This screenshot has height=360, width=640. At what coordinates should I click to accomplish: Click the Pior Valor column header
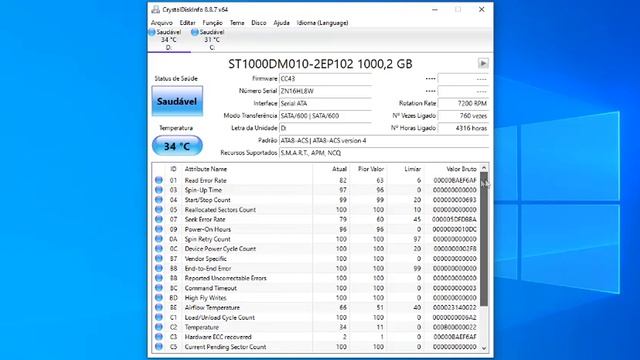tap(371, 169)
